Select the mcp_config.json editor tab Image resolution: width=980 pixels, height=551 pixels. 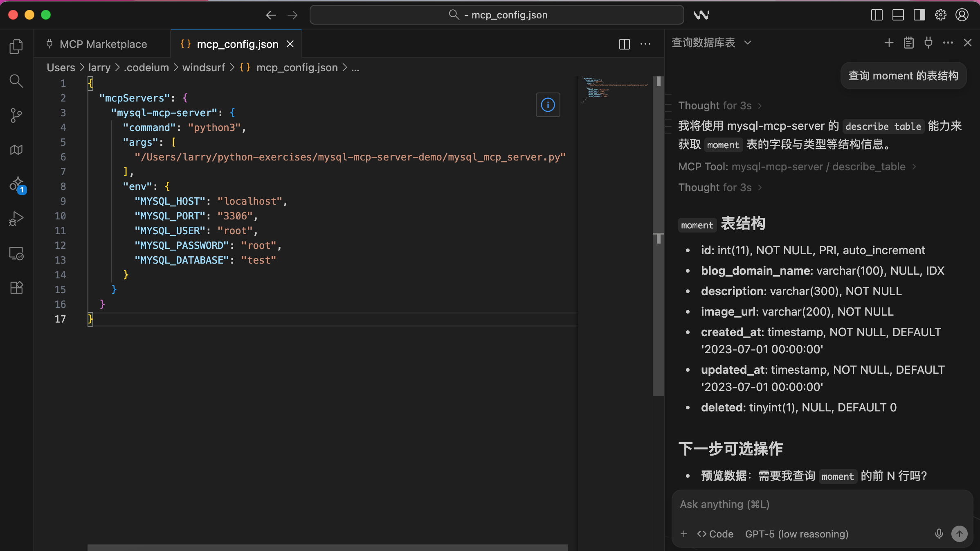coord(237,44)
